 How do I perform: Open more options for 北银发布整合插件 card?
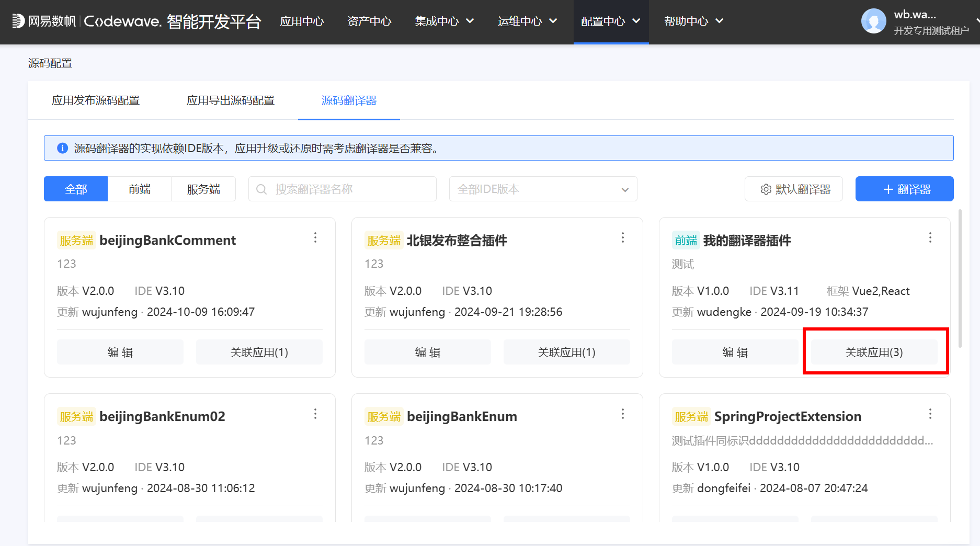(x=623, y=238)
